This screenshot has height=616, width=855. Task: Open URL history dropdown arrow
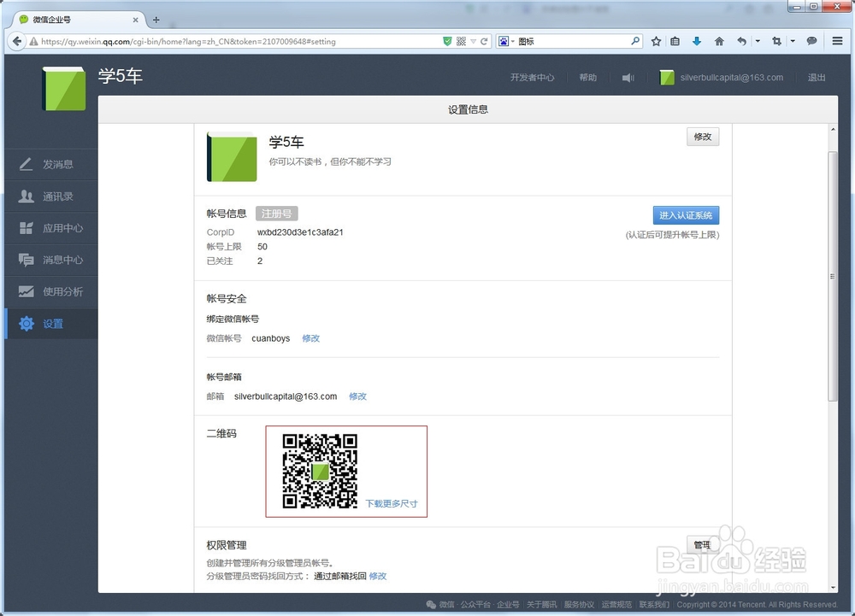coord(474,41)
